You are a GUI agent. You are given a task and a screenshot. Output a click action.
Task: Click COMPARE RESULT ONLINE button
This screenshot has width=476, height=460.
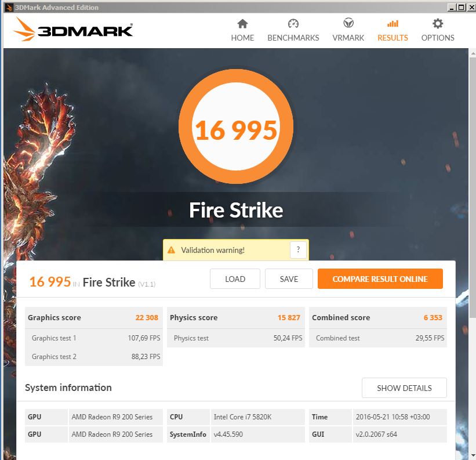tap(380, 279)
